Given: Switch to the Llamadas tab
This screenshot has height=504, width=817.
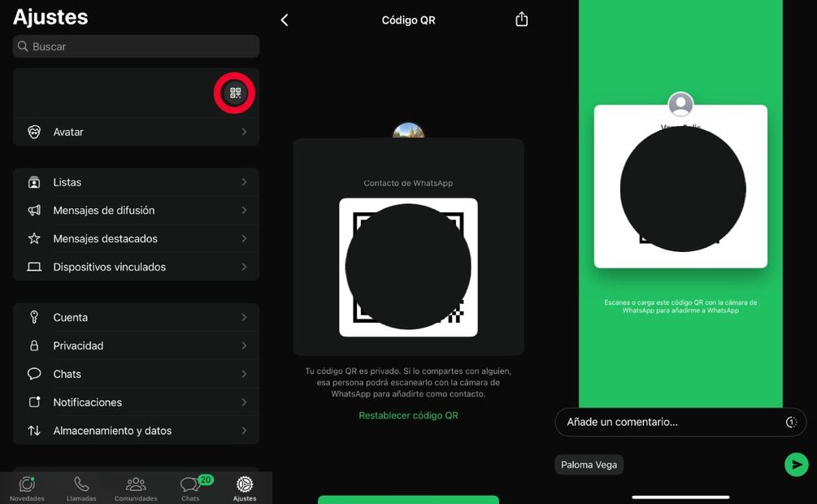Looking at the screenshot, I should coord(81,488).
